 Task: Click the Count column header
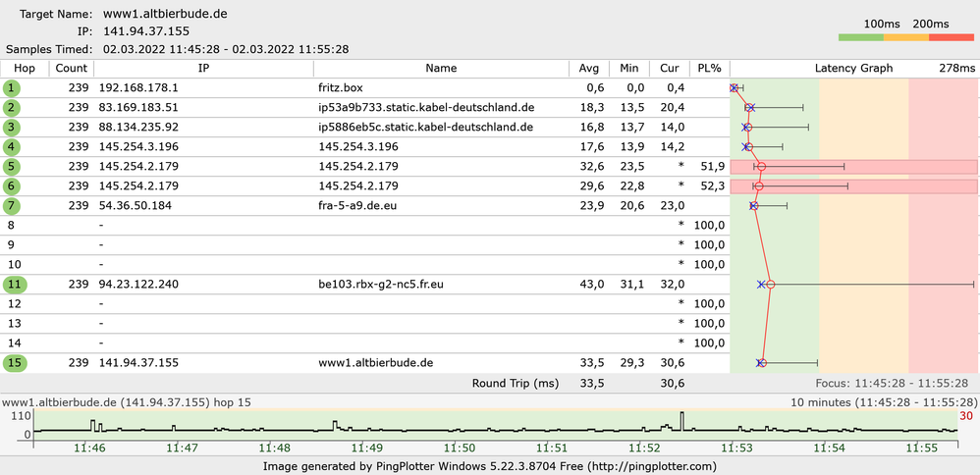pos(72,69)
